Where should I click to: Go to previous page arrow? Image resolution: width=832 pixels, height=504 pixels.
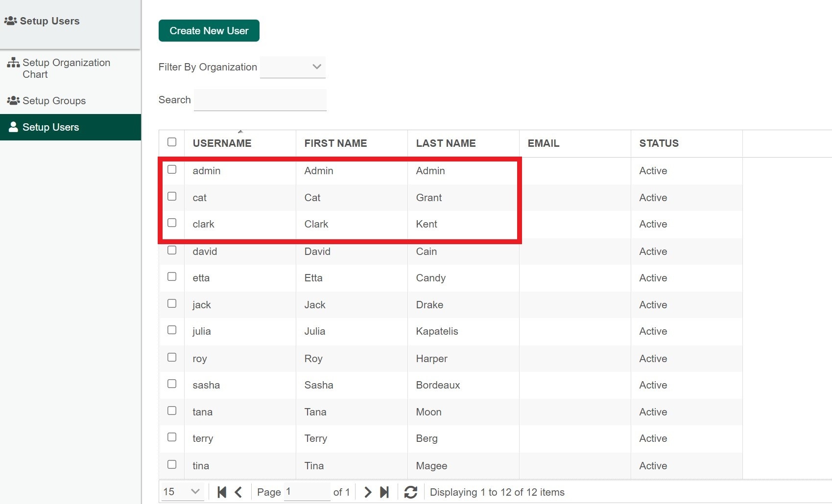238,492
